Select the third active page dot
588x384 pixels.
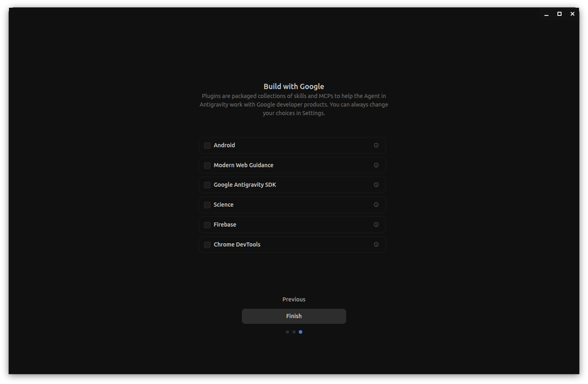[301, 332]
